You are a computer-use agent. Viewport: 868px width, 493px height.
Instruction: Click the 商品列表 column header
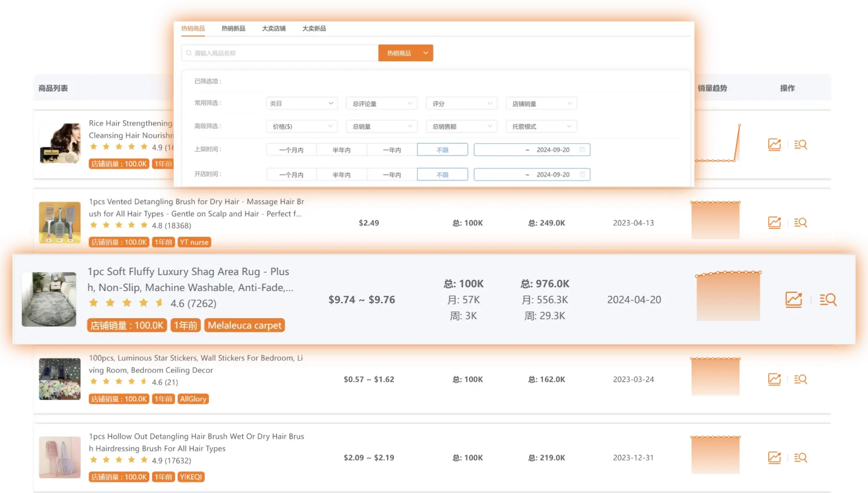53,88
